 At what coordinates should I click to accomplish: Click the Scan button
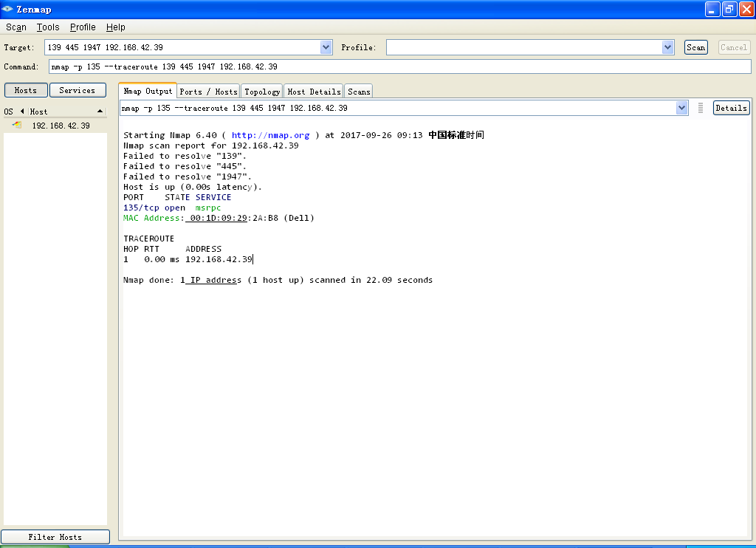coord(695,47)
